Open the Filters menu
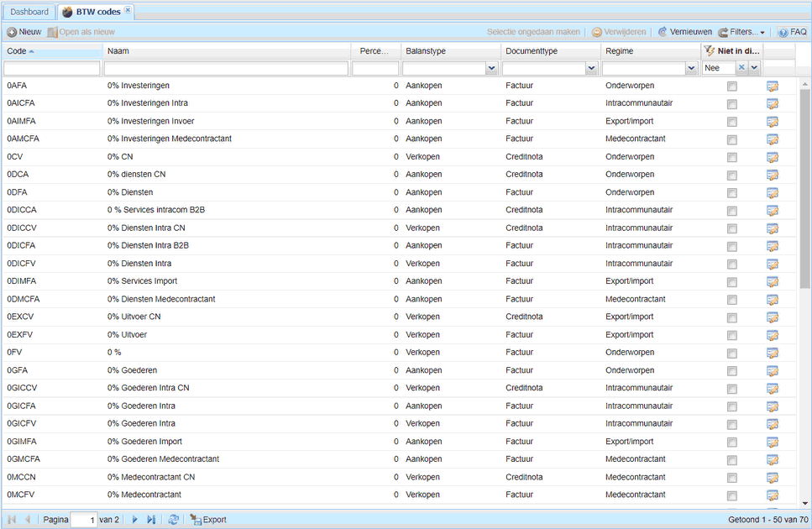This screenshot has width=812, height=529. (x=741, y=32)
